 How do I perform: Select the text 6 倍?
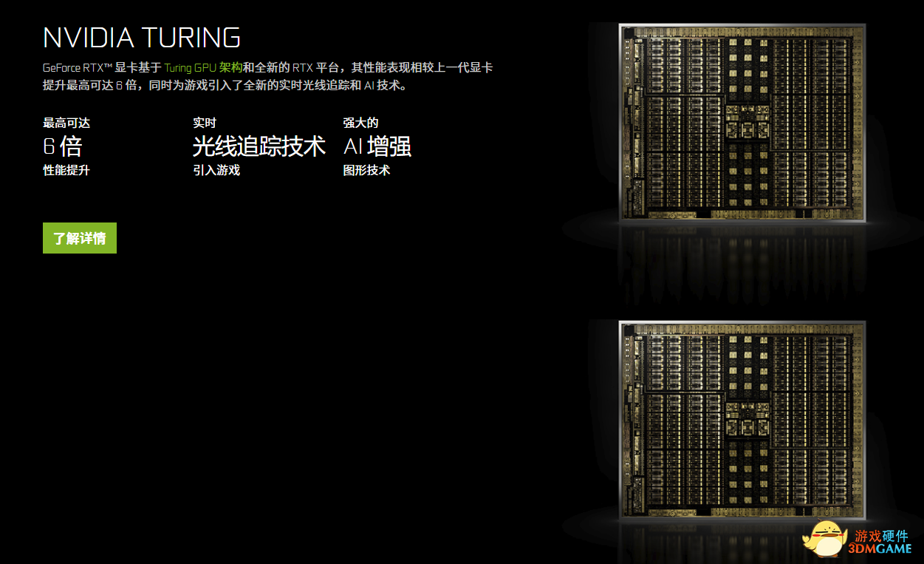(x=62, y=146)
